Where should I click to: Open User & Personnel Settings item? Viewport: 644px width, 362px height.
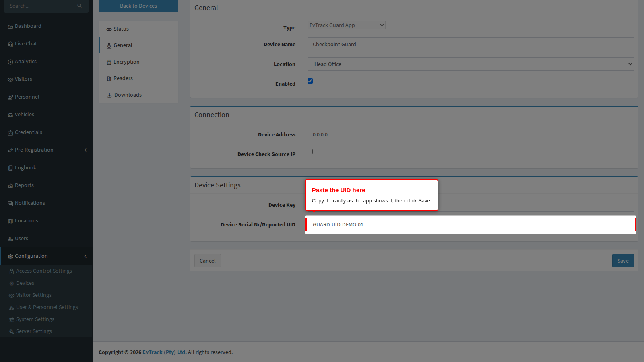pyautogui.click(x=47, y=307)
